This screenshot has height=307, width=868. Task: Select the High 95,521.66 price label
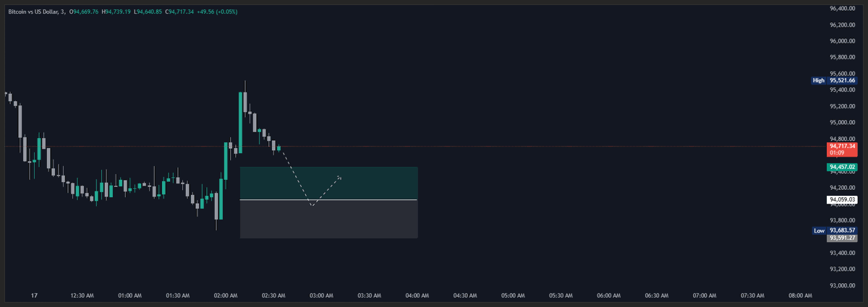coord(834,81)
